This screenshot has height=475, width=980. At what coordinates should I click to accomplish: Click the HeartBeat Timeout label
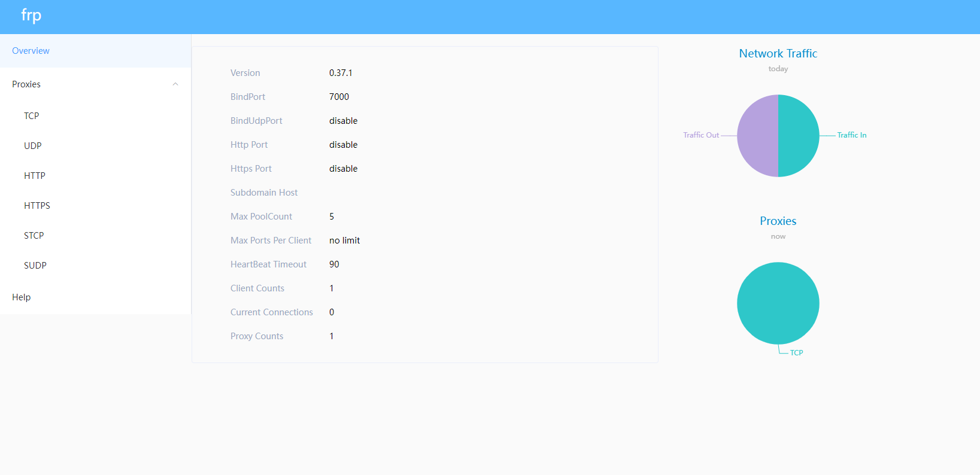268,264
